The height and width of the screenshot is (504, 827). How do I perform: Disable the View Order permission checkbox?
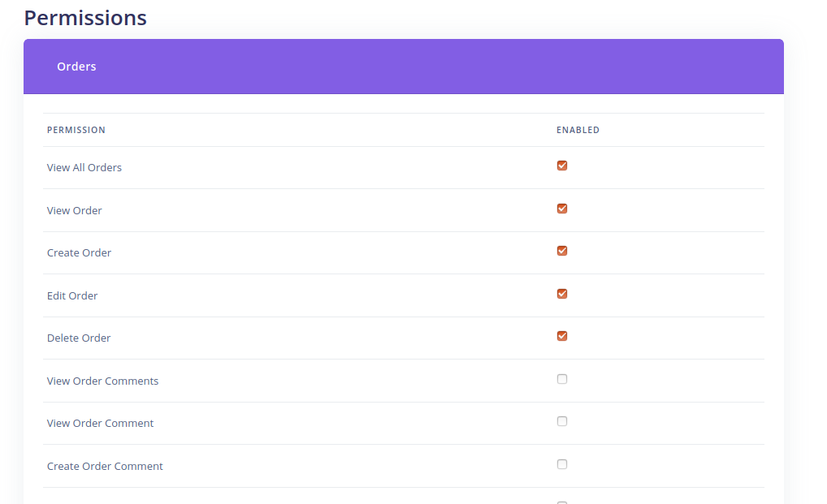[x=562, y=209]
